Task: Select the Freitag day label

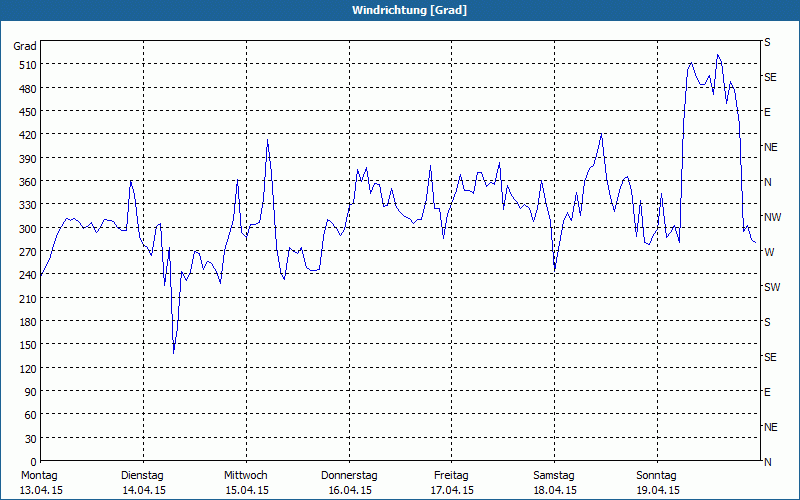Action: click(x=451, y=476)
